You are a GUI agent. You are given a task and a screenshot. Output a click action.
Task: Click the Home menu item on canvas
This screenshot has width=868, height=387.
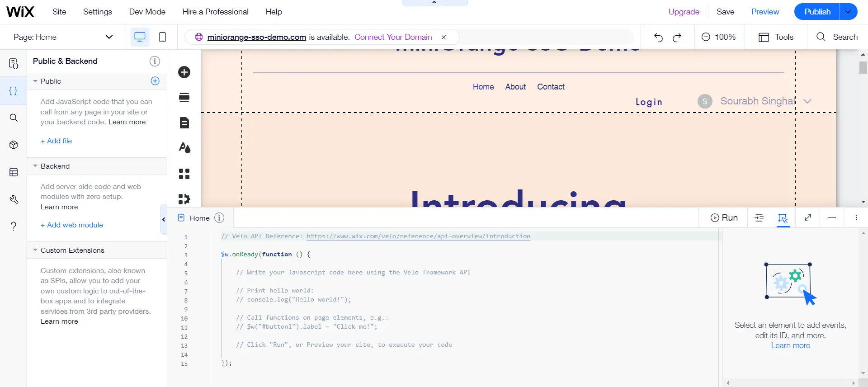click(x=483, y=87)
